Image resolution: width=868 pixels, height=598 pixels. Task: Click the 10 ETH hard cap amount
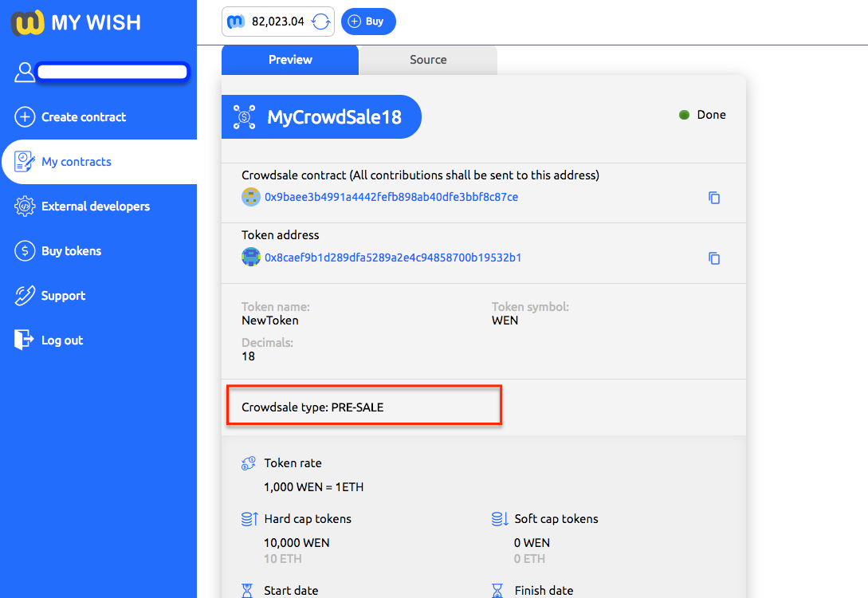pyautogui.click(x=283, y=559)
